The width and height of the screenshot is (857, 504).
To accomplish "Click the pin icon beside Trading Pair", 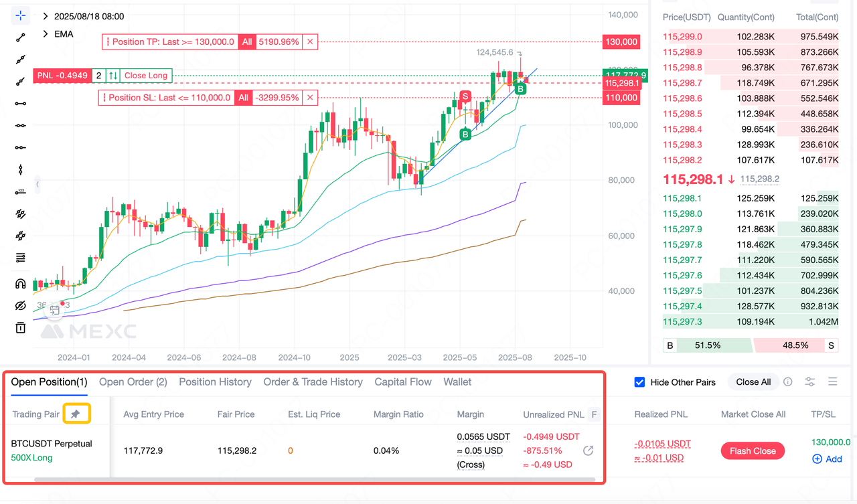I will [75, 414].
